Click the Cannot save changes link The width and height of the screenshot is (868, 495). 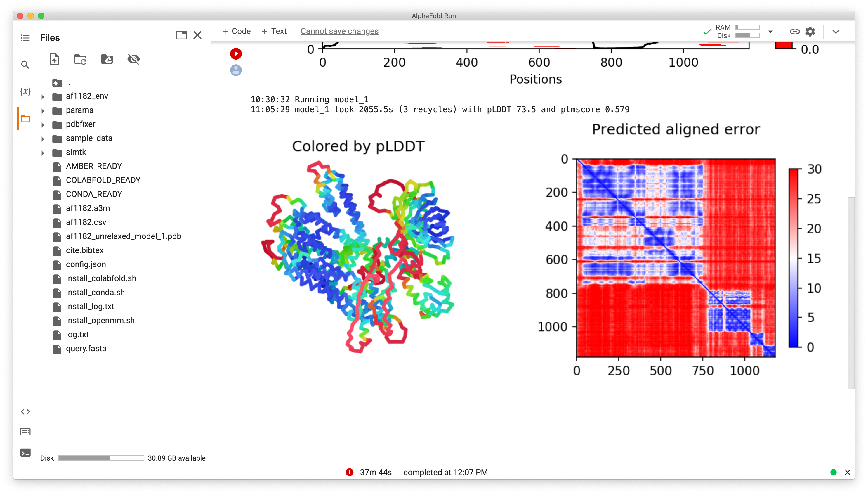[x=339, y=31]
